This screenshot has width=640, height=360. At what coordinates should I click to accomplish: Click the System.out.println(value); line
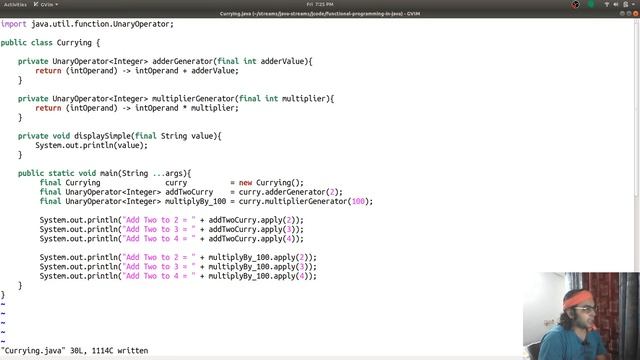click(91, 145)
